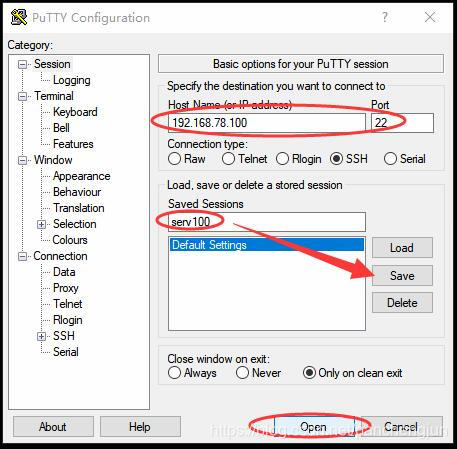
Task: Close the PuTTY Configuration window
Action: coord(430,17)
